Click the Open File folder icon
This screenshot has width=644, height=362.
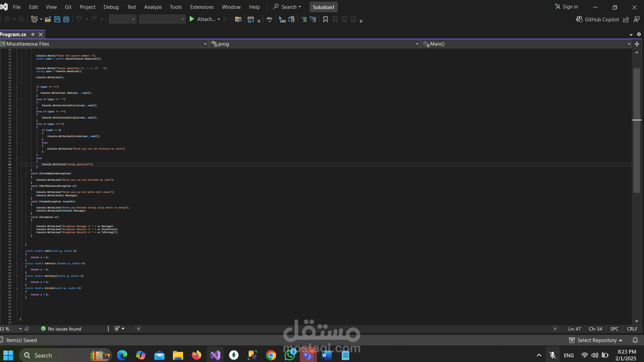[48, 19]
